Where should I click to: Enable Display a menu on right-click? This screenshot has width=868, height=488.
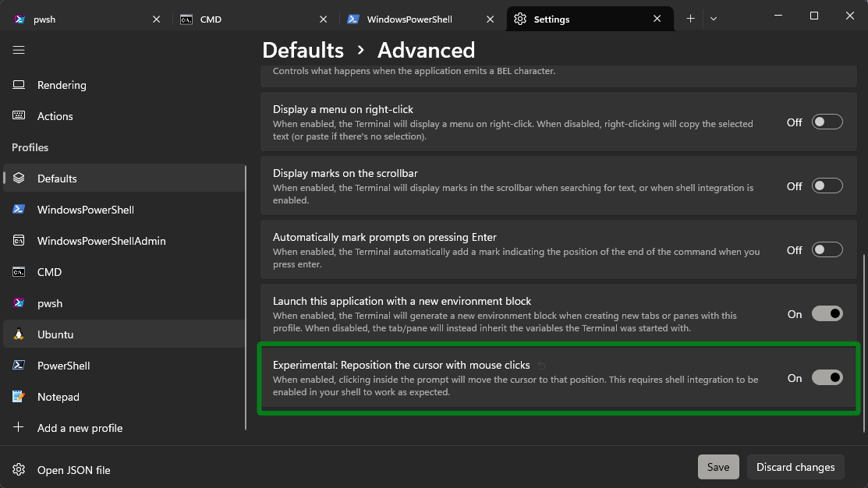827,122
